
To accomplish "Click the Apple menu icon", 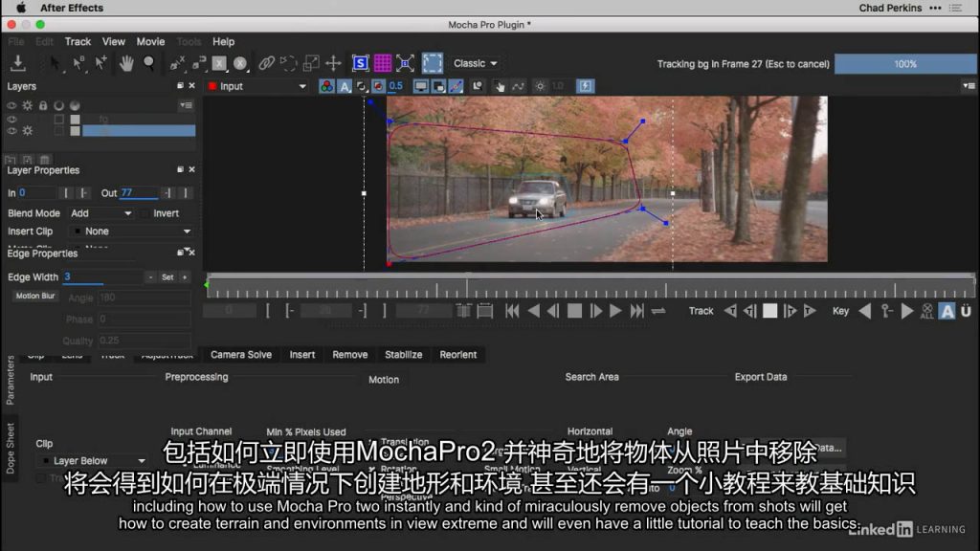I will click(21, 8).
